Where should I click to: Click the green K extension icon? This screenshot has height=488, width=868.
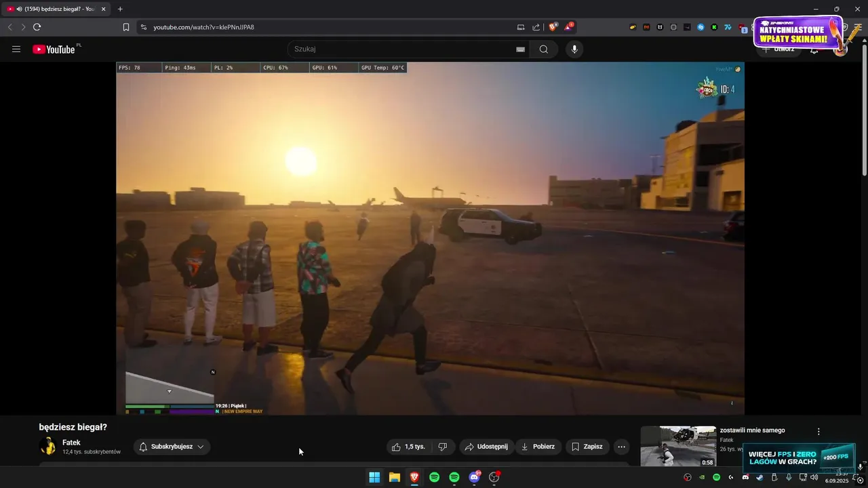pos(714,27)
